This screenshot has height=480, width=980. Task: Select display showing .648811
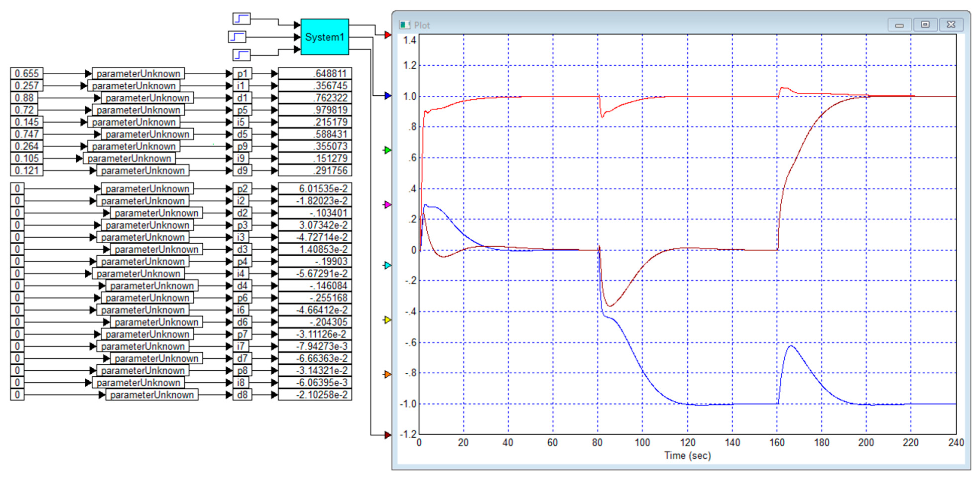[x=315, y=73]
